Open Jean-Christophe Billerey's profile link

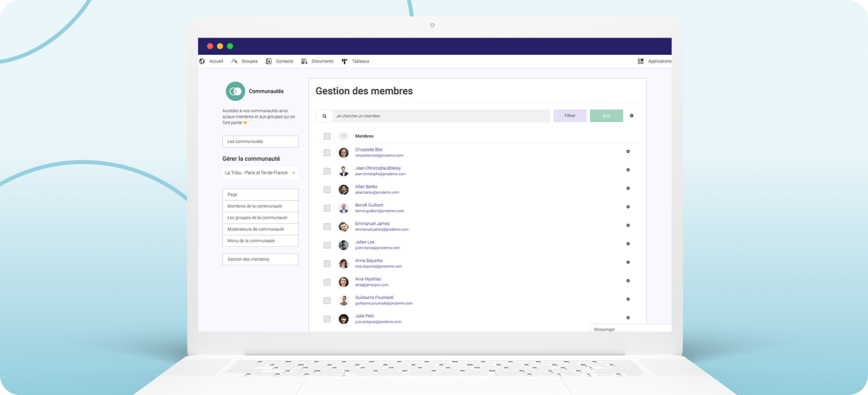[378, 168]
